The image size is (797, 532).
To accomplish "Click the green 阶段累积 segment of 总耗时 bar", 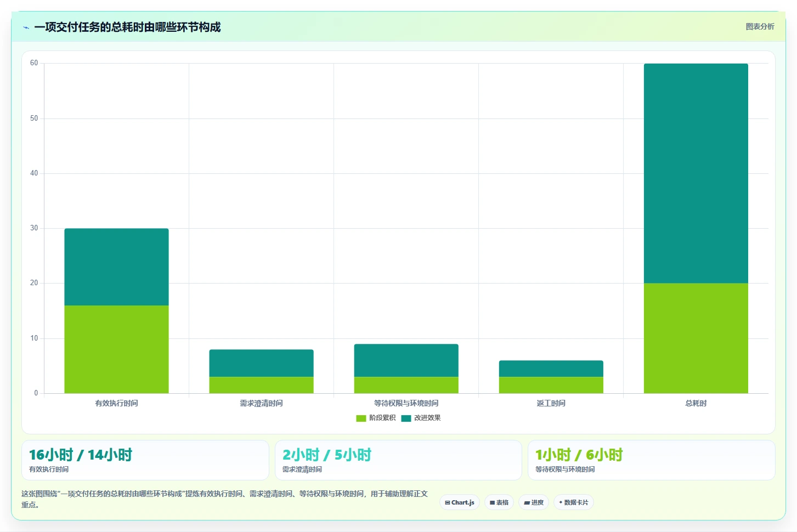I will 696,338.
